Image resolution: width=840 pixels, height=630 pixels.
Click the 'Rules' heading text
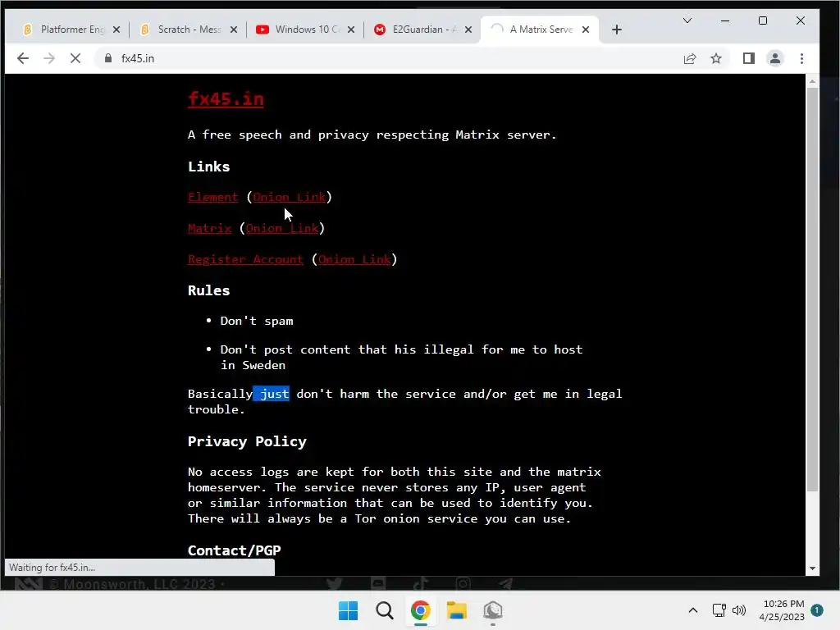(x=209, y=290)
